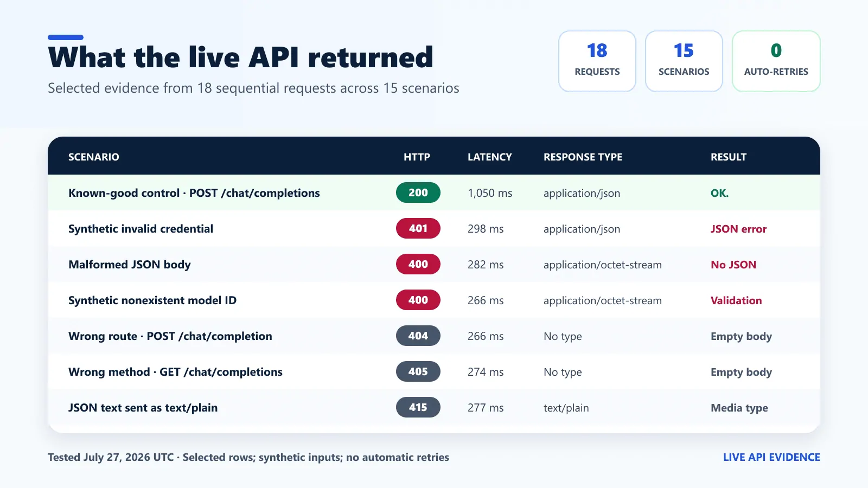868x488 pixels.
Task: Click application/json in the 401 row
Action: (x=582, y=229)
